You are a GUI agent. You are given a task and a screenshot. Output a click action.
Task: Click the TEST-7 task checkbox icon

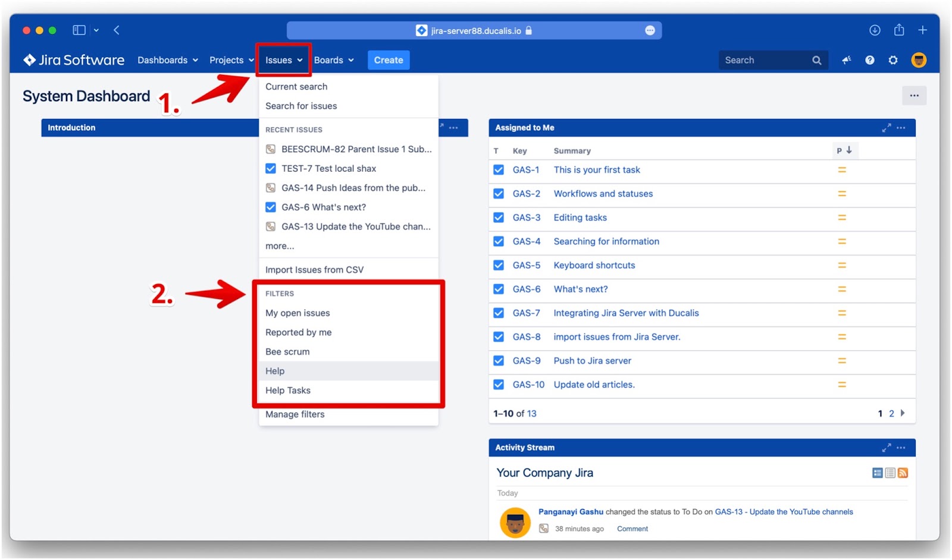click(271, 168)
